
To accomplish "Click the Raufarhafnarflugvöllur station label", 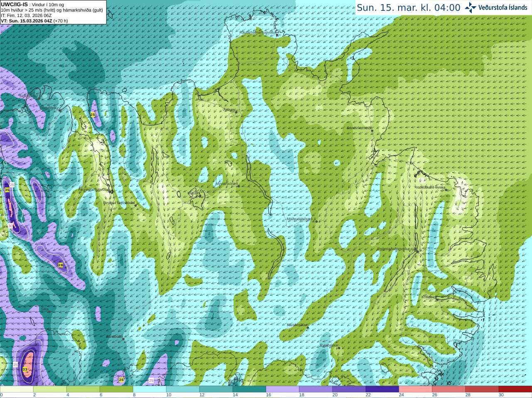I will coord(258,32).
